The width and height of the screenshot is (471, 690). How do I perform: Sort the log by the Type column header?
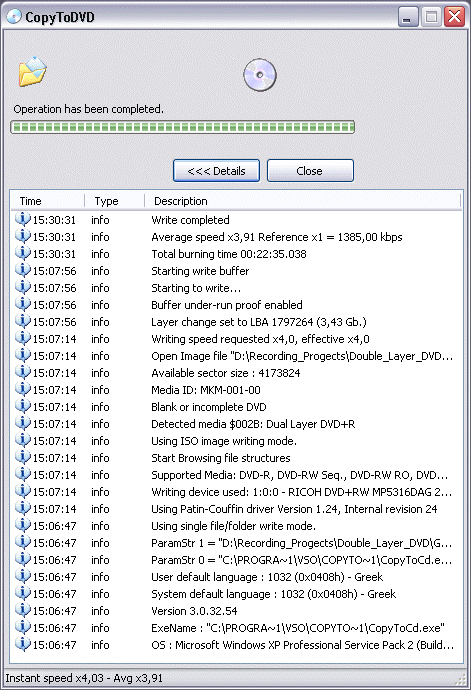pos(114,201)
